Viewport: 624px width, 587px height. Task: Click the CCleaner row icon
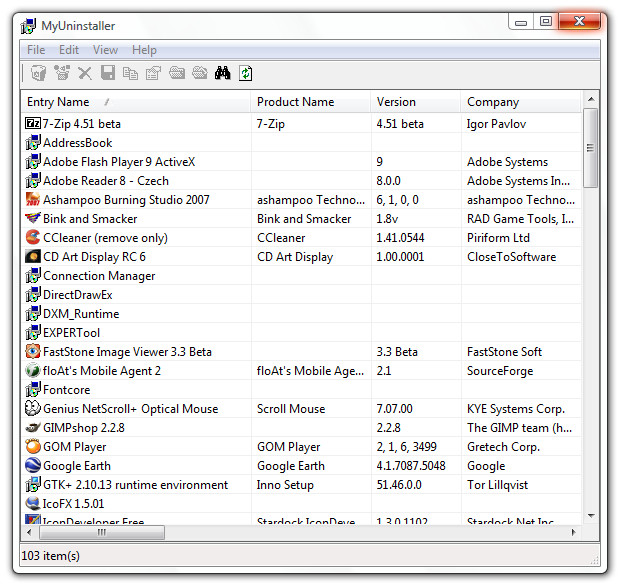33,237
